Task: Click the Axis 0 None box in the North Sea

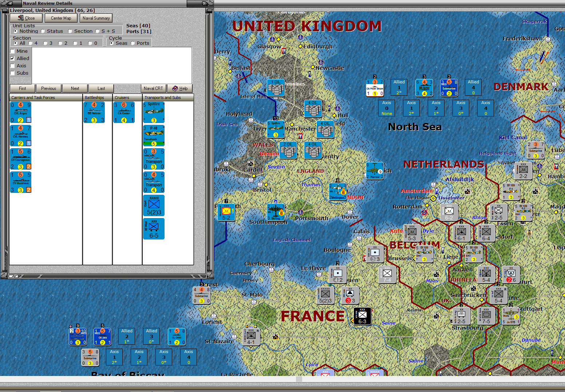Action: coord(387,108)
